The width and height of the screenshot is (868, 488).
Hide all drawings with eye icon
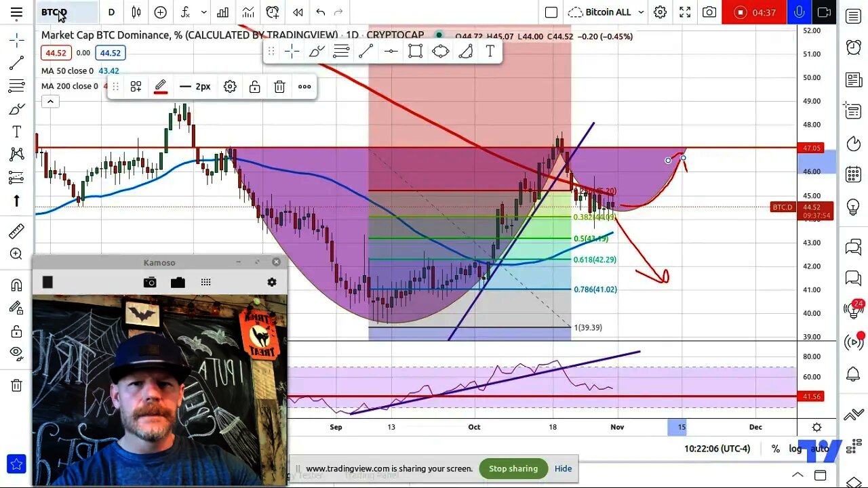(x=17, y=353)
